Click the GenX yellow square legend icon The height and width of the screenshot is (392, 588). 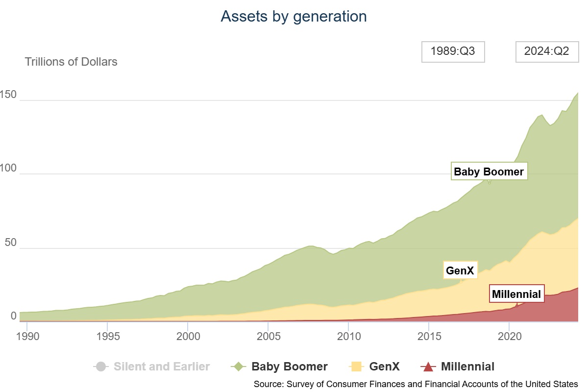click(x=356, y=367)
